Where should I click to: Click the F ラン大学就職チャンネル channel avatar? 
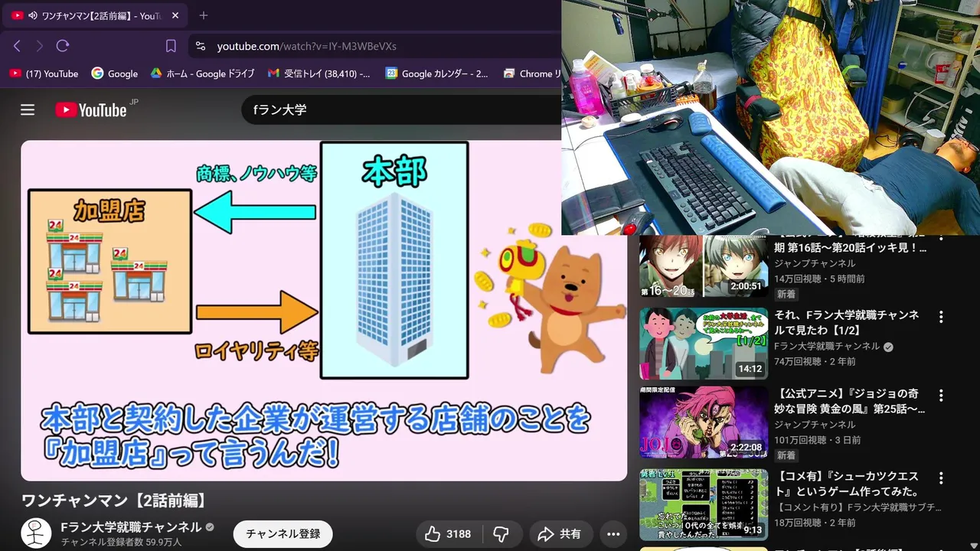click(x=36, y=533)
